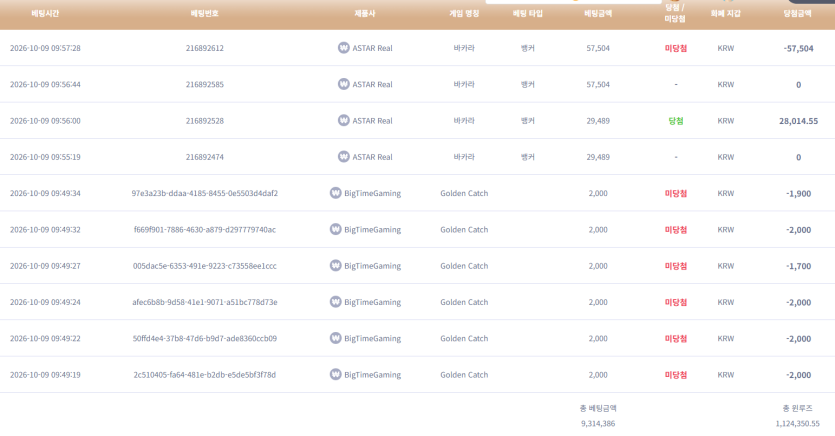Click the 미당첨 status in the 09:49:24 row
The image size is (835, 436).
pos(675,302)
